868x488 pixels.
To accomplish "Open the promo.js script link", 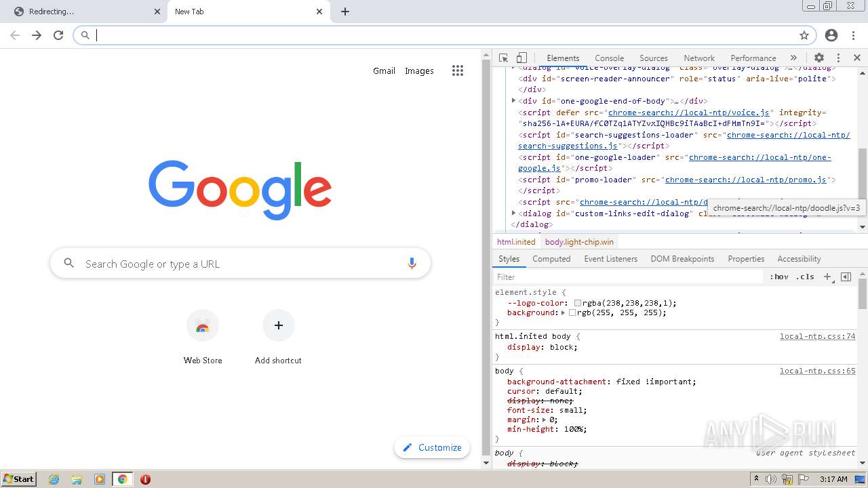I will [x=745, y=180].
